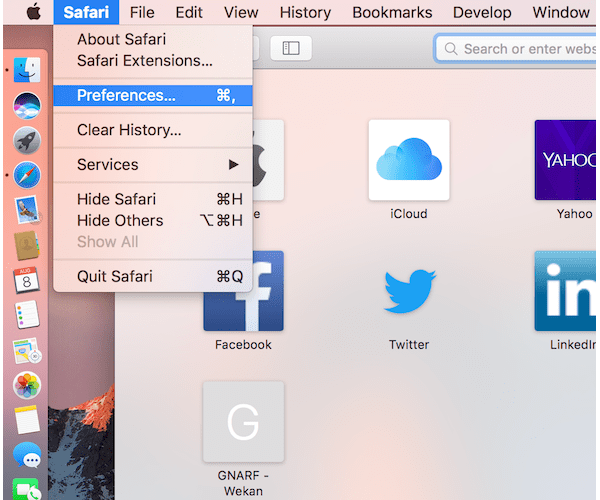600x500 pixels.
Task: Open Calendar icon showing 8
Action: tap(26, 280)
